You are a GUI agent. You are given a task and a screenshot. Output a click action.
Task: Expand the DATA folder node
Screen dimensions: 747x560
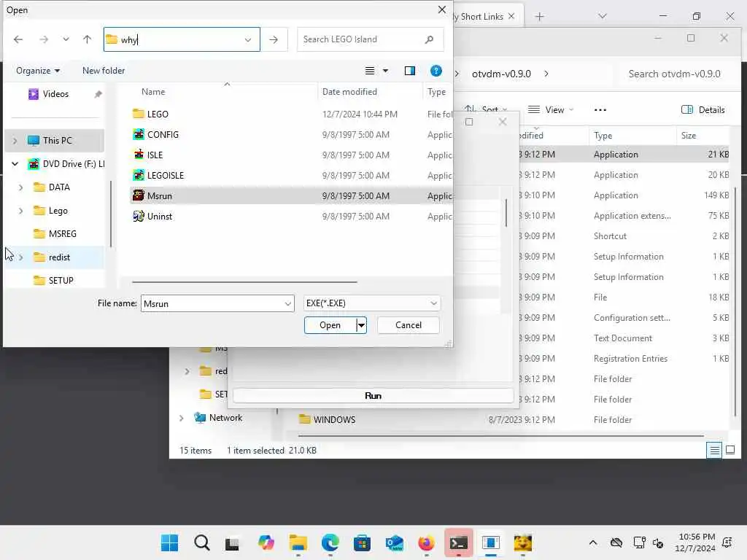[20, 187]
